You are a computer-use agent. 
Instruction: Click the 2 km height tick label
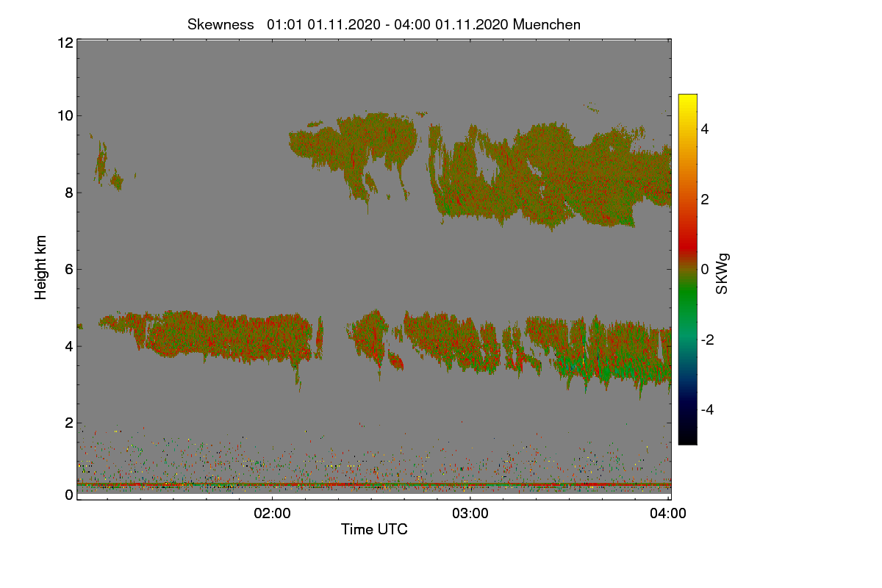(x=68, y=423)
